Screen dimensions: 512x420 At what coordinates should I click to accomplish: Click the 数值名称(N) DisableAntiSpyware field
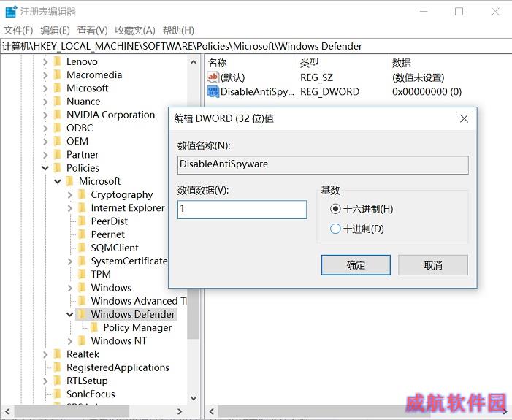tap(323, 164)
